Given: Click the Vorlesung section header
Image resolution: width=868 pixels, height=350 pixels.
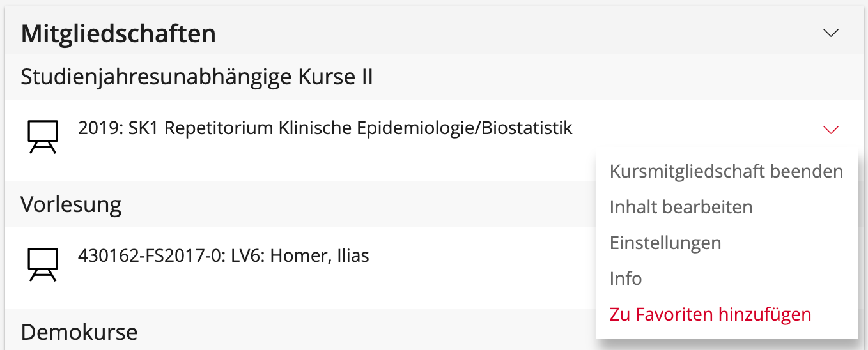Looking at the screenshot, I should coord(71,205).
